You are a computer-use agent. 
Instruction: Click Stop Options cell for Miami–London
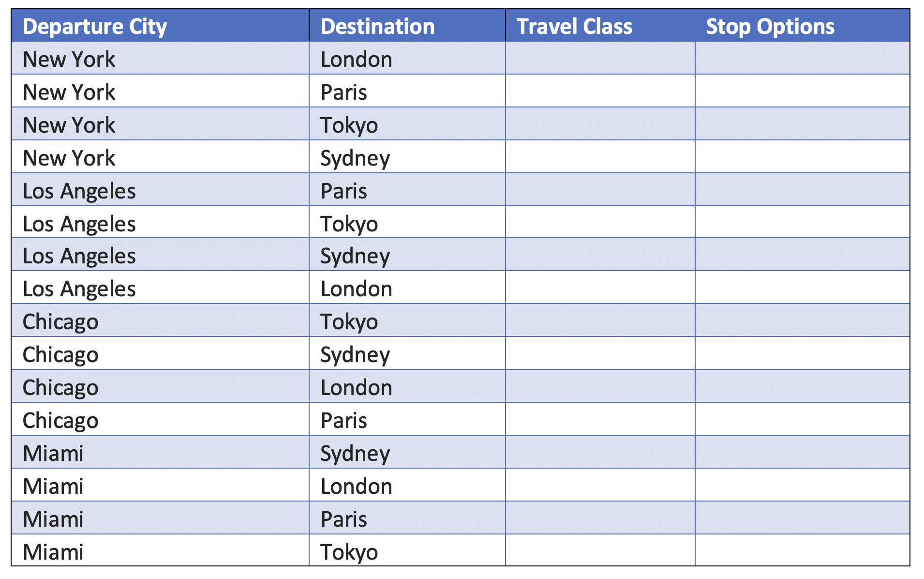tap(802, 485)
